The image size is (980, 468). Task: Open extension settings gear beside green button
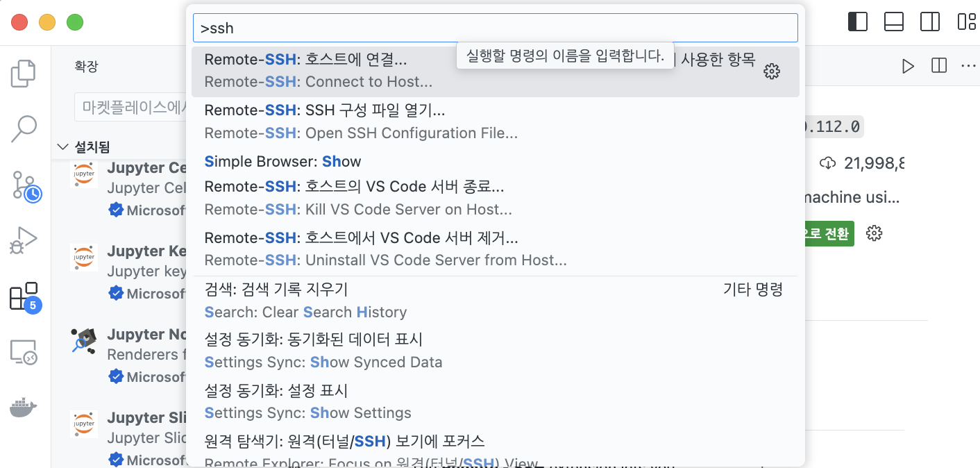click(875, 233)
